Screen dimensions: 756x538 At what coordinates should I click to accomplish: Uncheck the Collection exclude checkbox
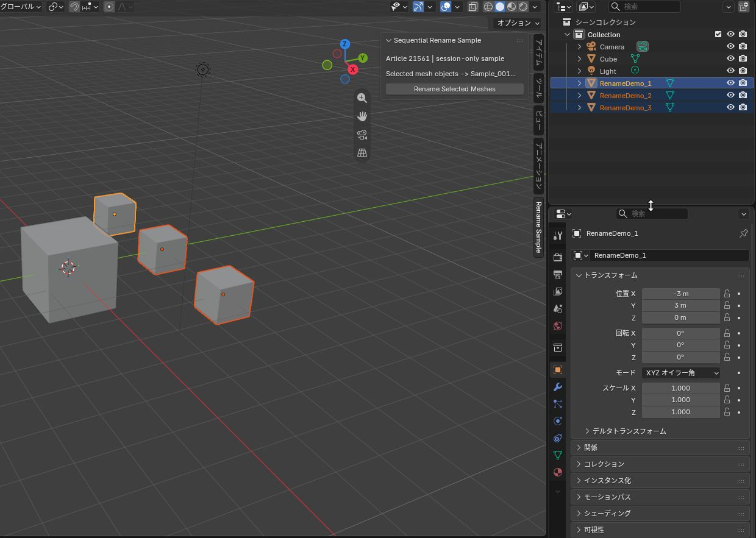click(x=718, y=35)
